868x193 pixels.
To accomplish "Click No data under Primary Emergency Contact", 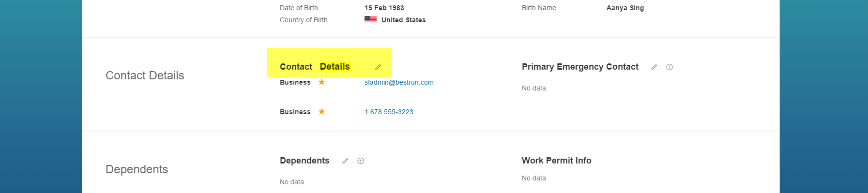I will [x=533, y=88].
